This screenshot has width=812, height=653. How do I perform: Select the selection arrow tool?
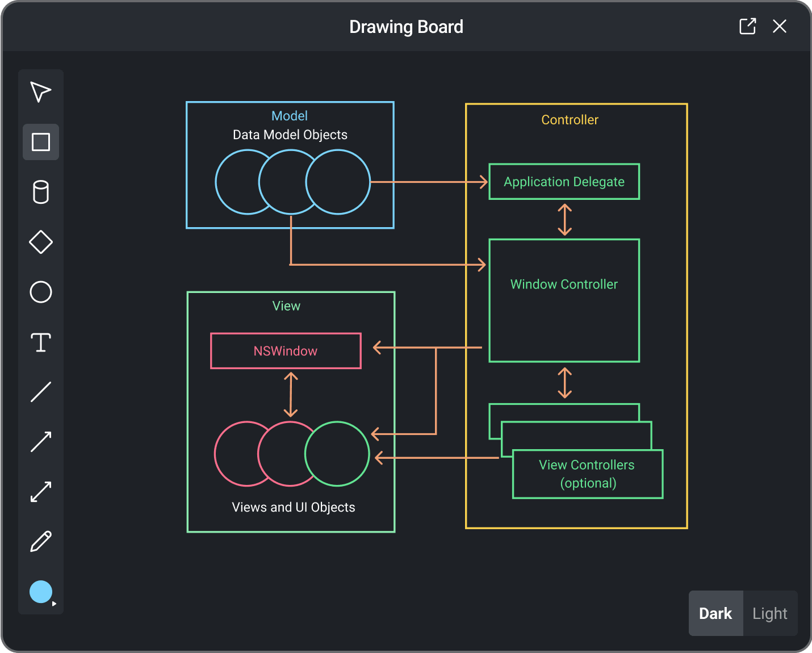(x=40, y=91)
